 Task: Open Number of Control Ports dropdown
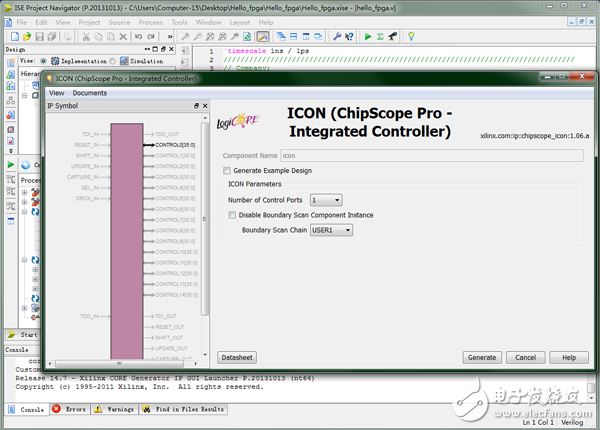coord(325,200)
